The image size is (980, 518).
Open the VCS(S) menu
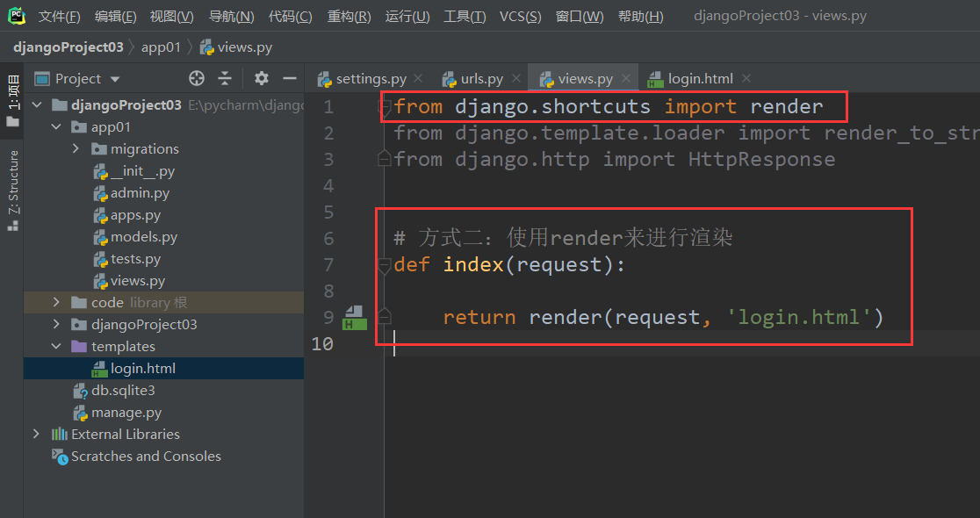click(520, 17)
